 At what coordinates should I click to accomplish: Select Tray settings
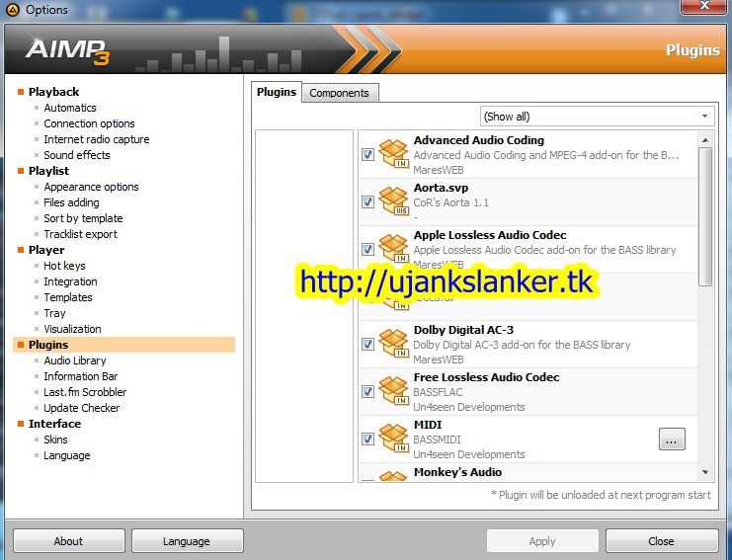click(x=54, y=313)
